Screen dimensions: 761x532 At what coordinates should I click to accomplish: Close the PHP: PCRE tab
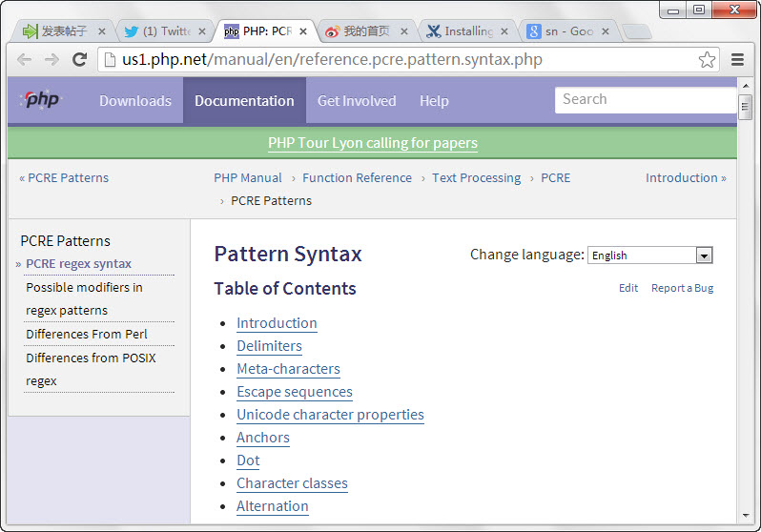[x=303, y=31]
